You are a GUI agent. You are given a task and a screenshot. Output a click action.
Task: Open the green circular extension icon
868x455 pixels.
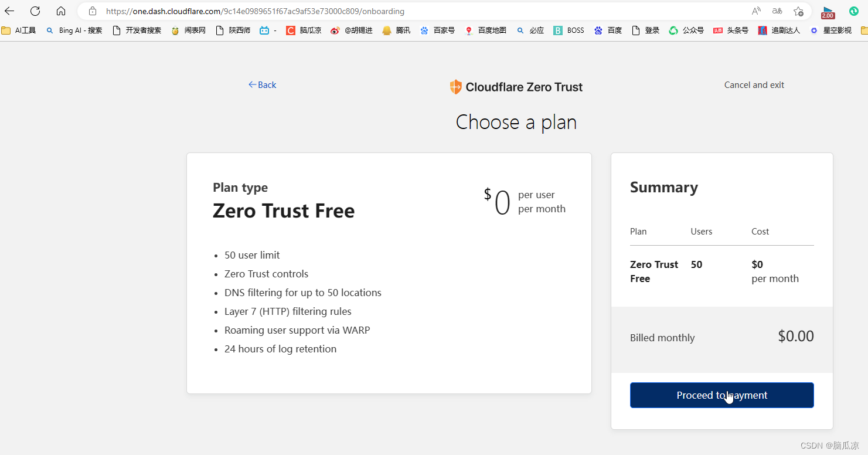(x=854, y=11)
